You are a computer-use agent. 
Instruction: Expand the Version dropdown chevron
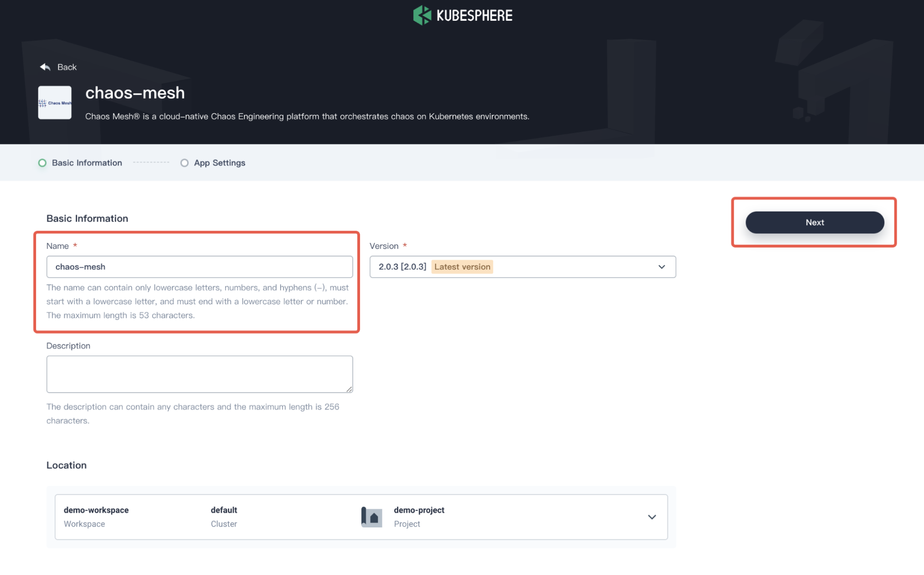(x=661, y=267)
